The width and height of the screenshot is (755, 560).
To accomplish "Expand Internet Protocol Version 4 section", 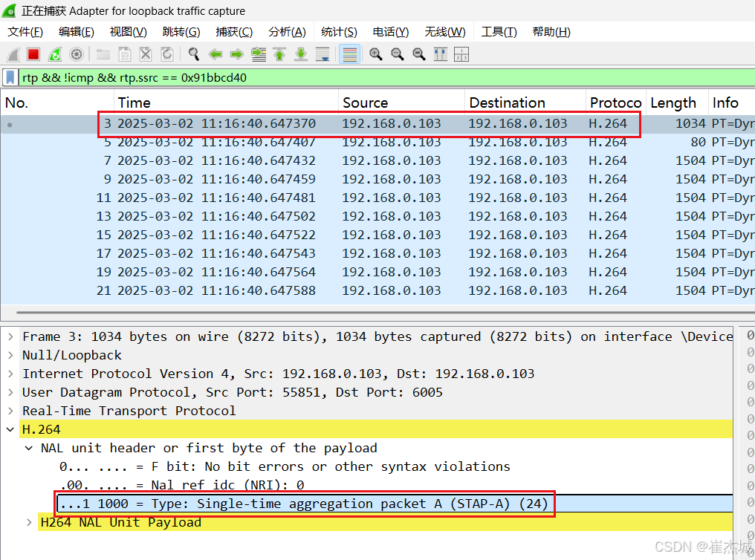I will 10,374.
